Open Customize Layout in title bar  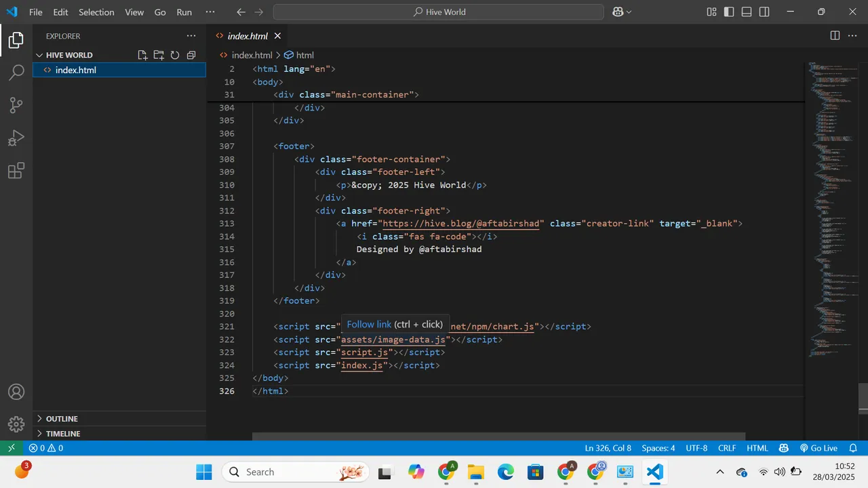point(711,12)
